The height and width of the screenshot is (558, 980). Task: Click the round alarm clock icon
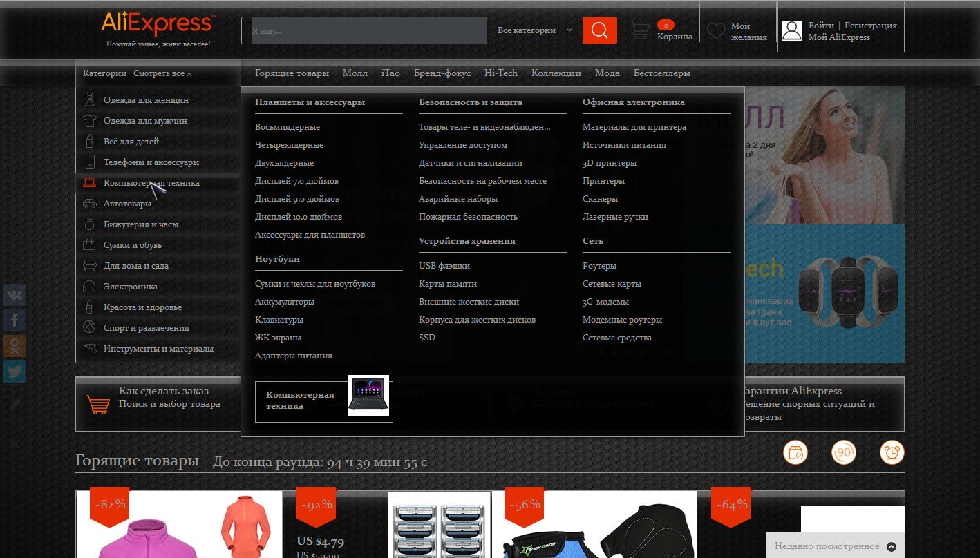coord(892,453)
